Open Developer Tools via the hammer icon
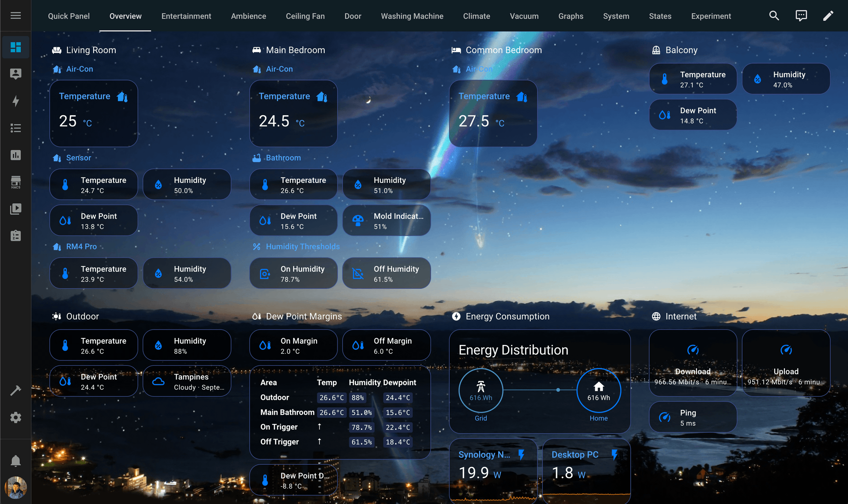Viewport: 848px width, 504px height. [x=15, y=390]
